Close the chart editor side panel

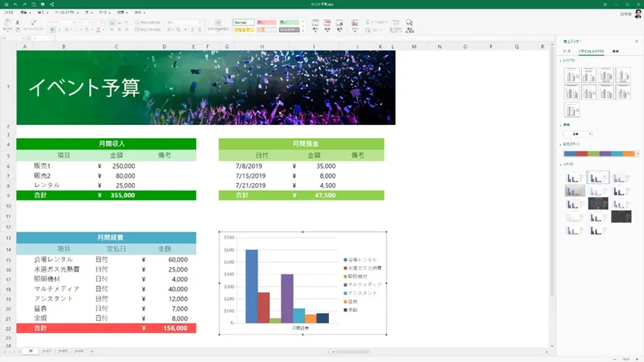(637, 41)
